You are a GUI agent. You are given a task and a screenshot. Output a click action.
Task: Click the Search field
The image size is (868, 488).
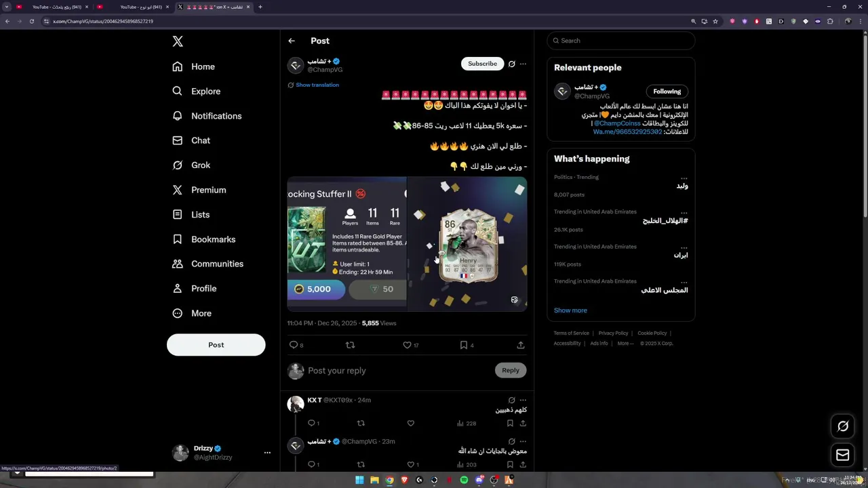coord(621,41)
